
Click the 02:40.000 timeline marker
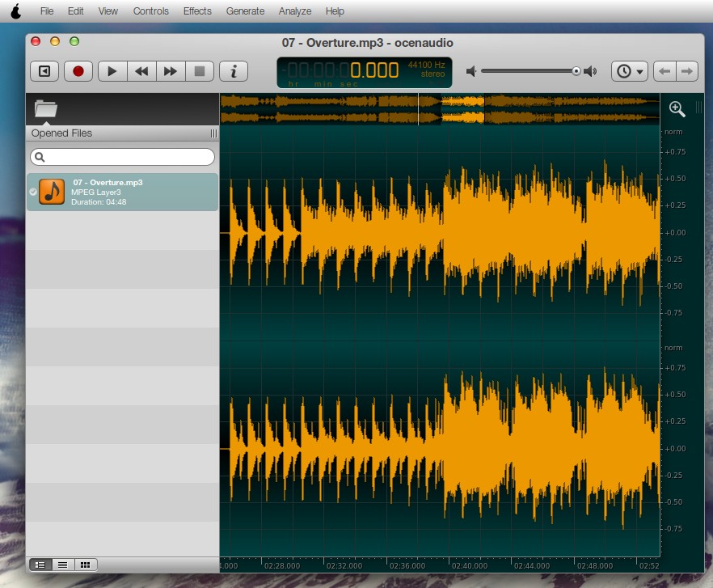coord(470,565)
